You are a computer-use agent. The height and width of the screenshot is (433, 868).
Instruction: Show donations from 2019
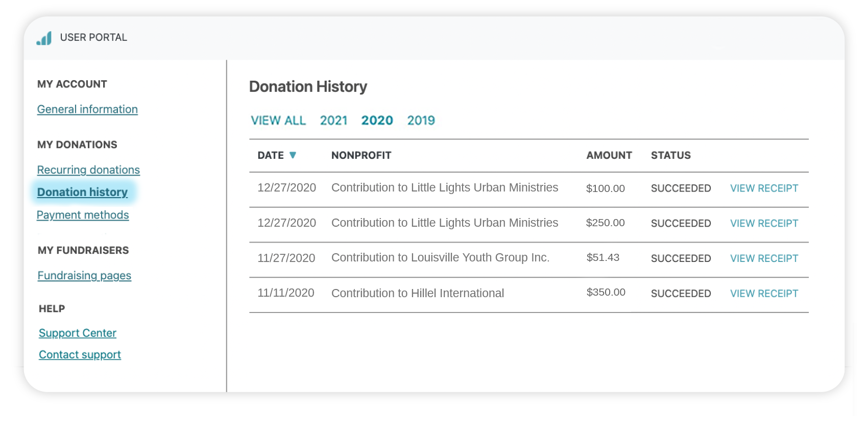tap(421, 121)
